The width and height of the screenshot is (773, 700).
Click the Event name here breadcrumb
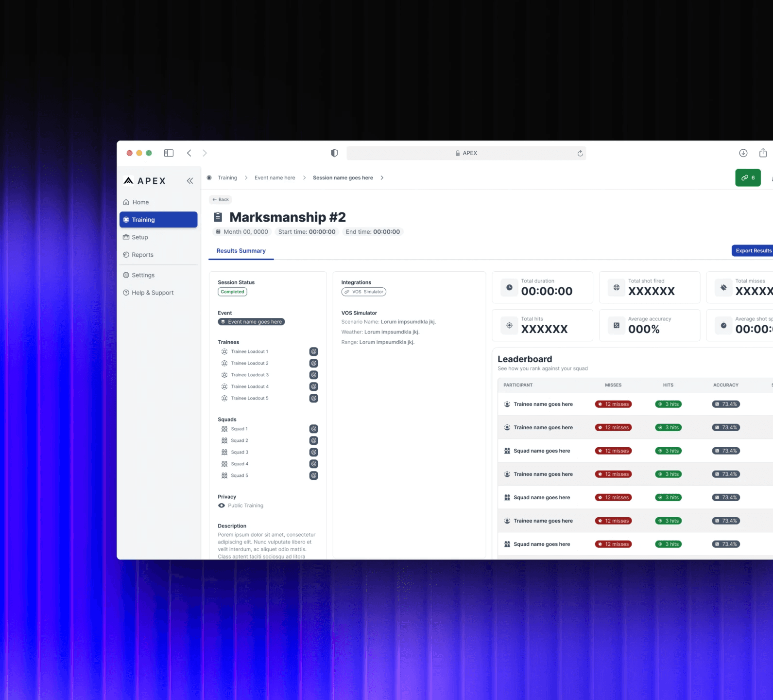(275, 178)
